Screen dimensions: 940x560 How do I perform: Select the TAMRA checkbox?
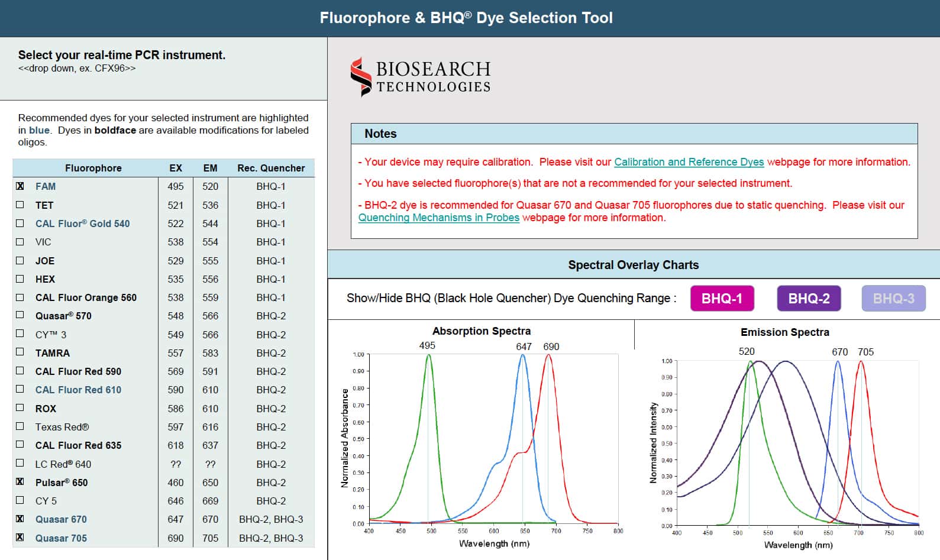pos(20,352)
